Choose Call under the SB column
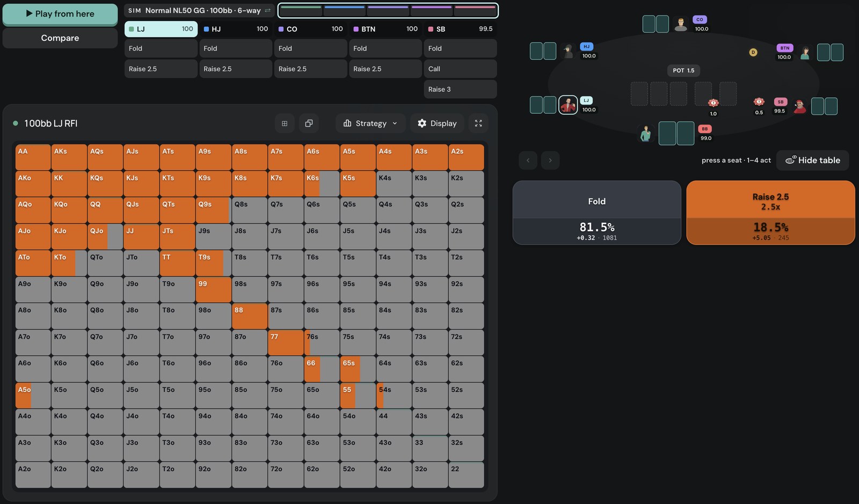The image size is (859, 504). tap(460, 69)
